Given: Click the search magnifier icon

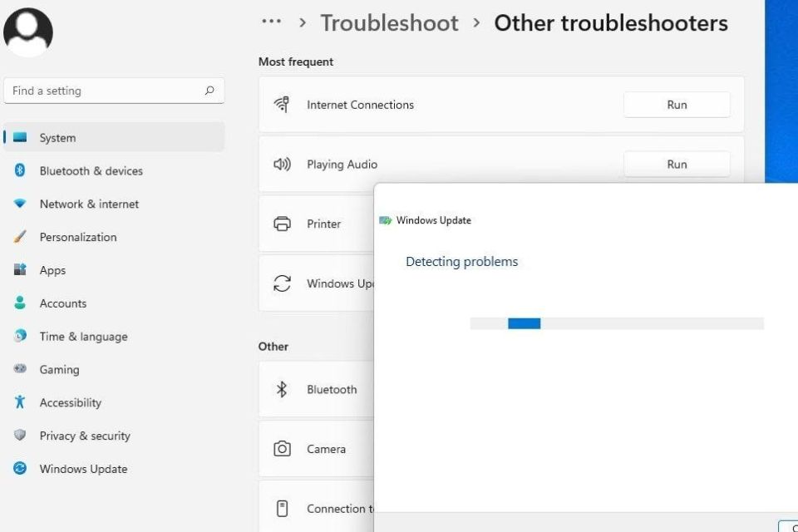Looking at the screenshot, I should (x=209, y=91).
